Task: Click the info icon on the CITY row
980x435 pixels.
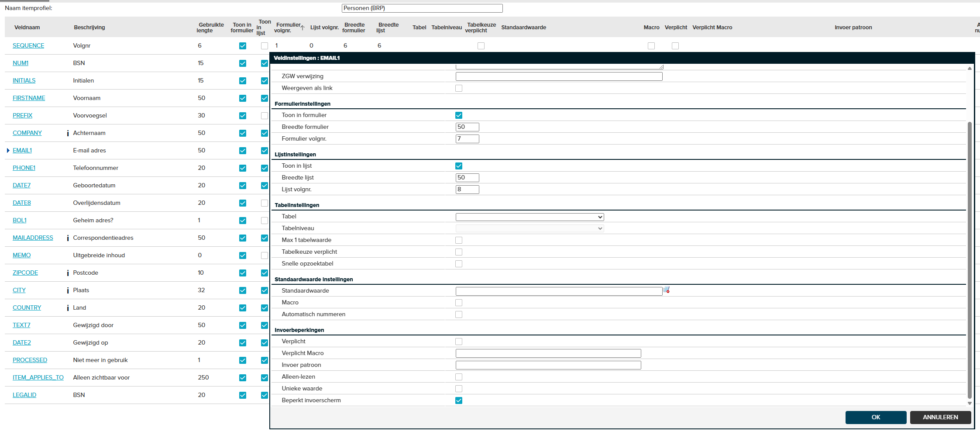Action: pos(68,290)
